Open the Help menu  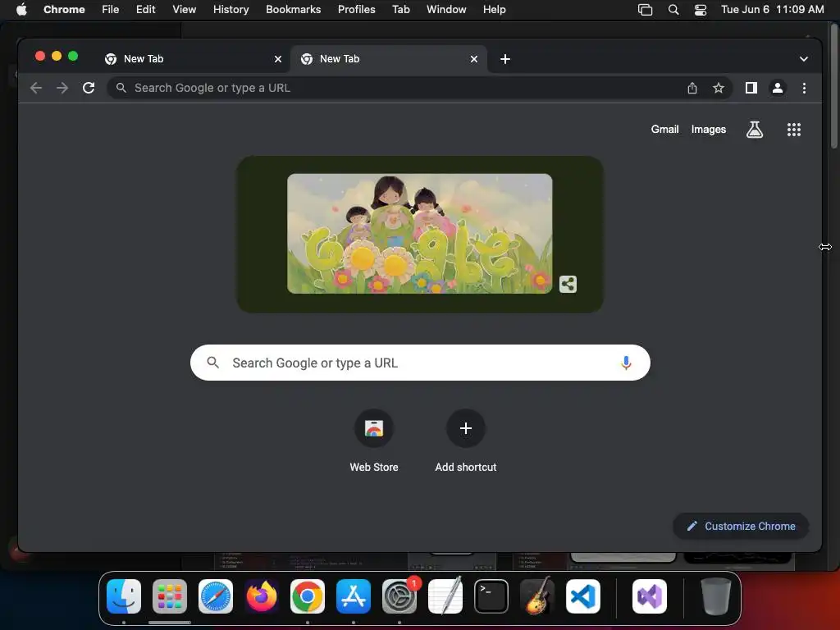point(494,10)
